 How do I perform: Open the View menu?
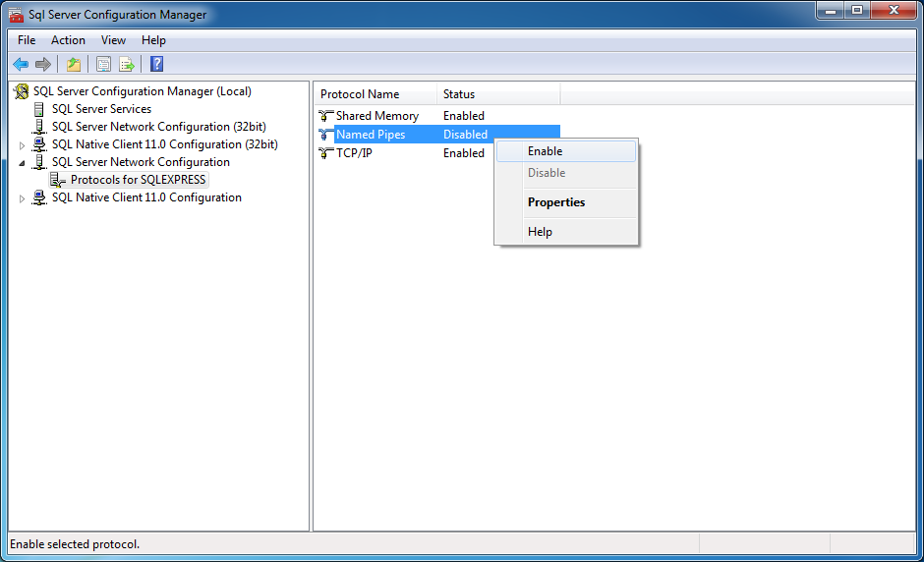[x=113, y=40]
